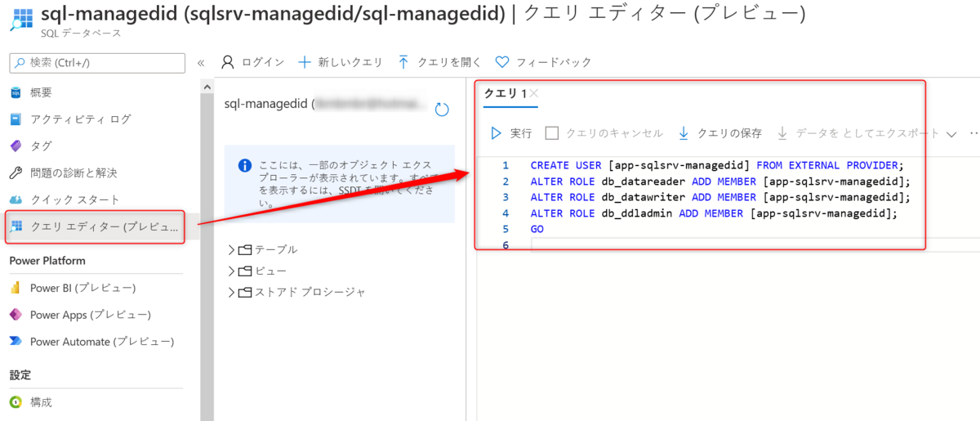The image size is (980, 421).
Task: Click the upload arrow icon for クエリを開く
Action: click(x=403, y=62)
